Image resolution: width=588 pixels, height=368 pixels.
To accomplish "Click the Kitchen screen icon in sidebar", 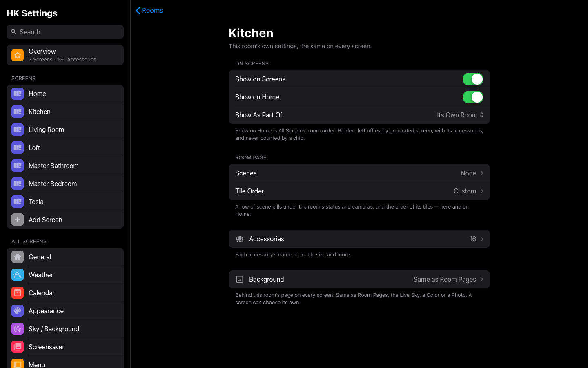I will pos(18,112).
